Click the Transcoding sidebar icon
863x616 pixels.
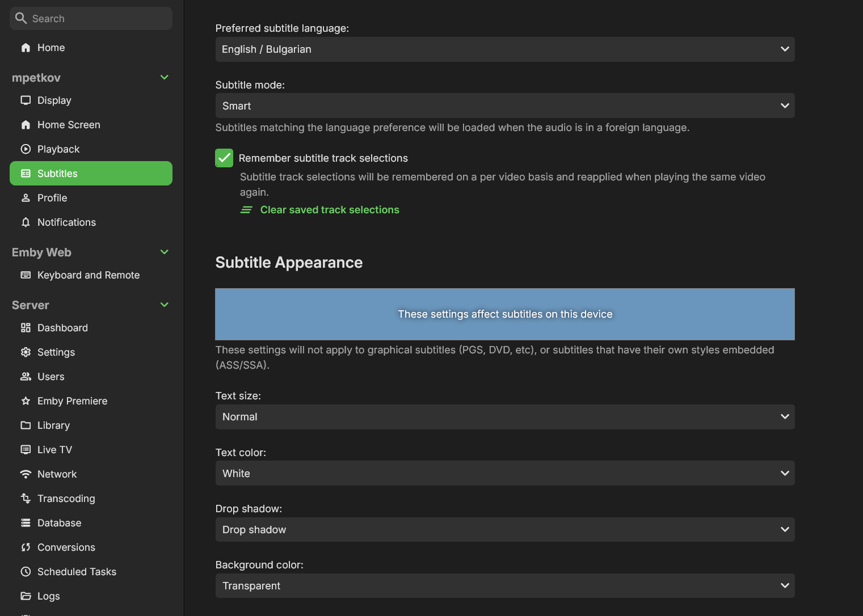26,499
